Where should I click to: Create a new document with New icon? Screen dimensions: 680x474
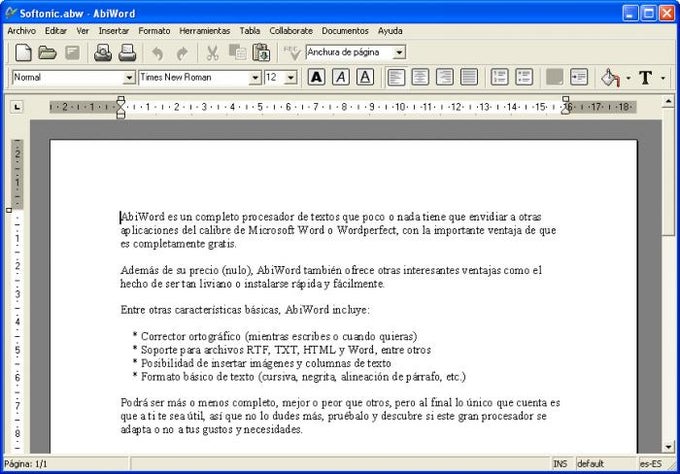[x=23, y=53]
